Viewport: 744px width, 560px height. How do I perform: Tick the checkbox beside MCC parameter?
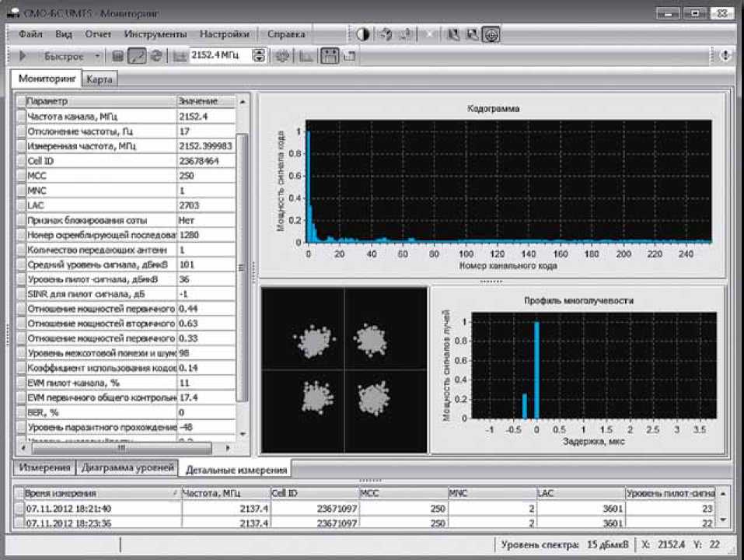coord(20,176)
